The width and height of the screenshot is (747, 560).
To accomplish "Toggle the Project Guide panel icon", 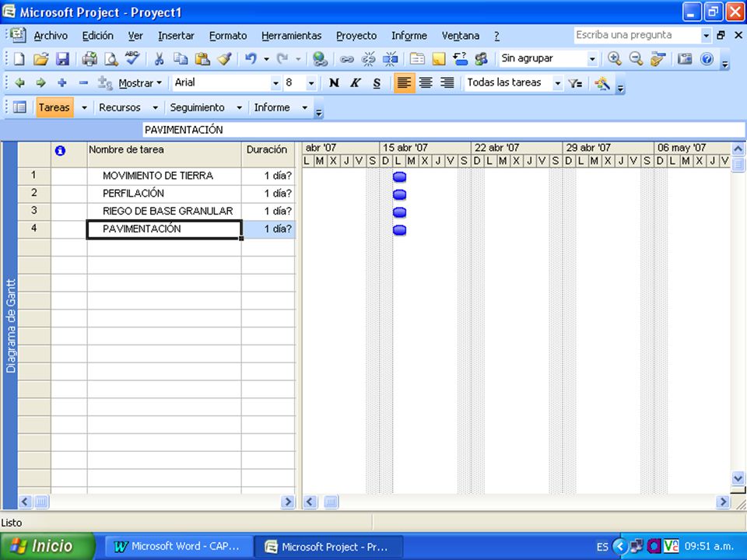I will pos(19,107).
